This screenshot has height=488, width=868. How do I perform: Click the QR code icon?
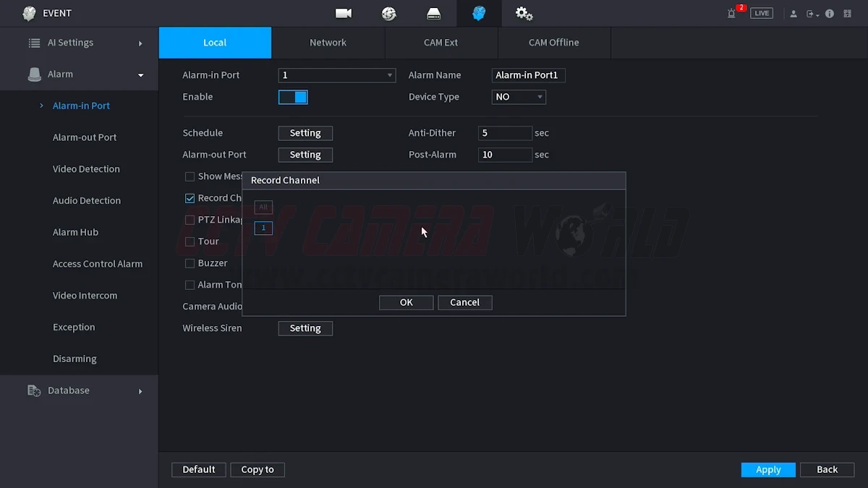848,14
